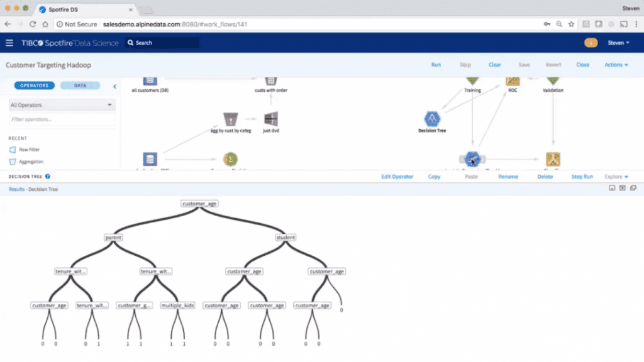Image resolution: width=644 pixels, height=362 pixels.
Task: Click the Validation node in the workflow
Action: 552,80
